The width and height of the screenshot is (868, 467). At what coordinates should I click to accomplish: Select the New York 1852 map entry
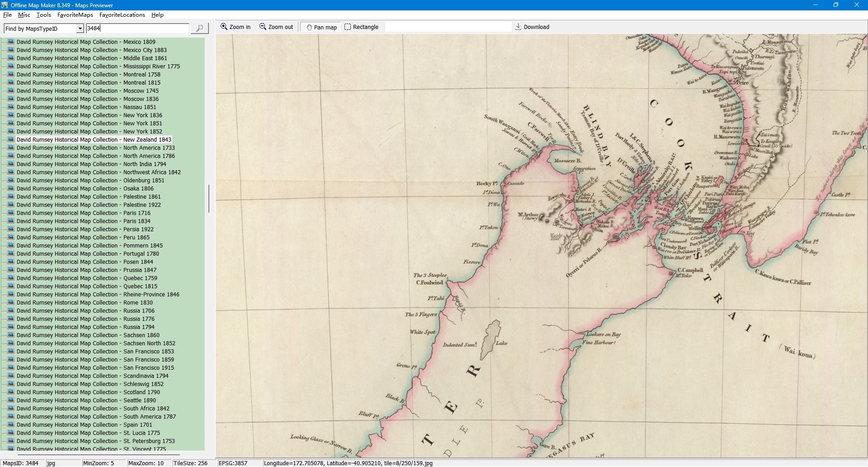(x=89, y=132)
